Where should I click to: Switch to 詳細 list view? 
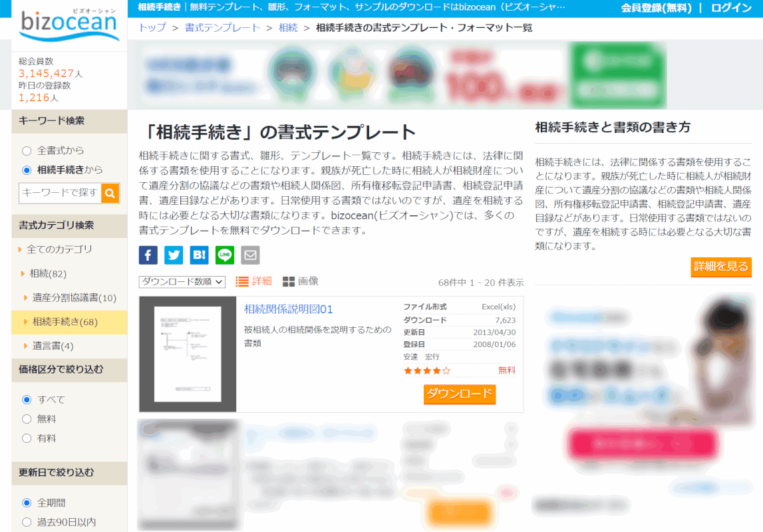click(254, 281)
